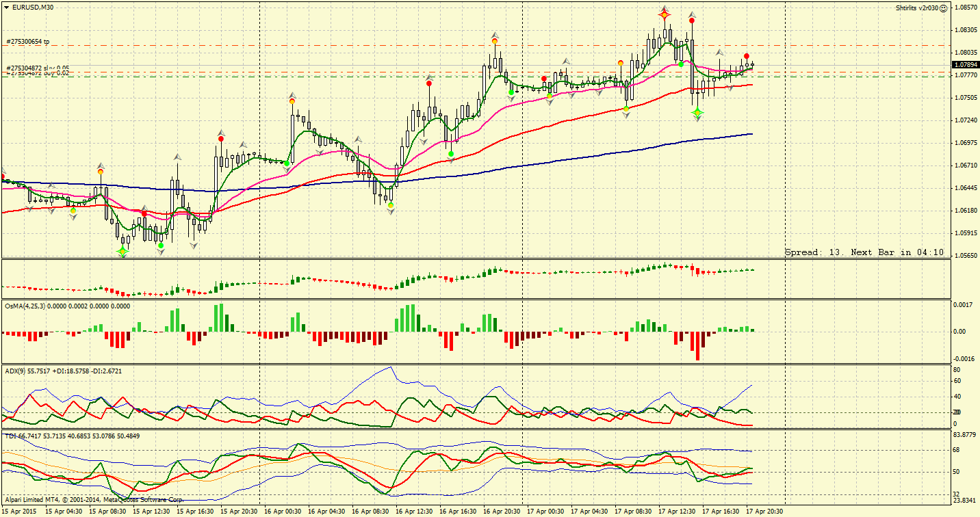This screenshot has width=980, height=517.
Task: Select the green star signal at the 15 Apr lowest low
Action: click(122, 252)
